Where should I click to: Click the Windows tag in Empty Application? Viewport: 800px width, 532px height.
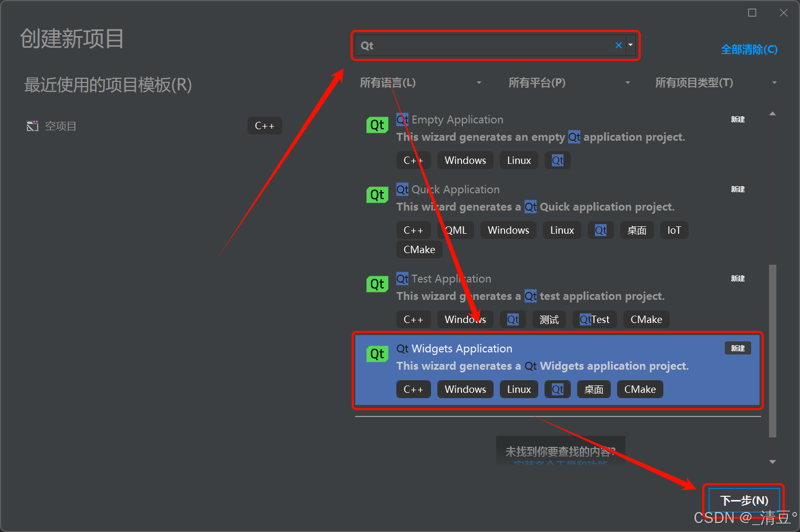pos(465,160)
